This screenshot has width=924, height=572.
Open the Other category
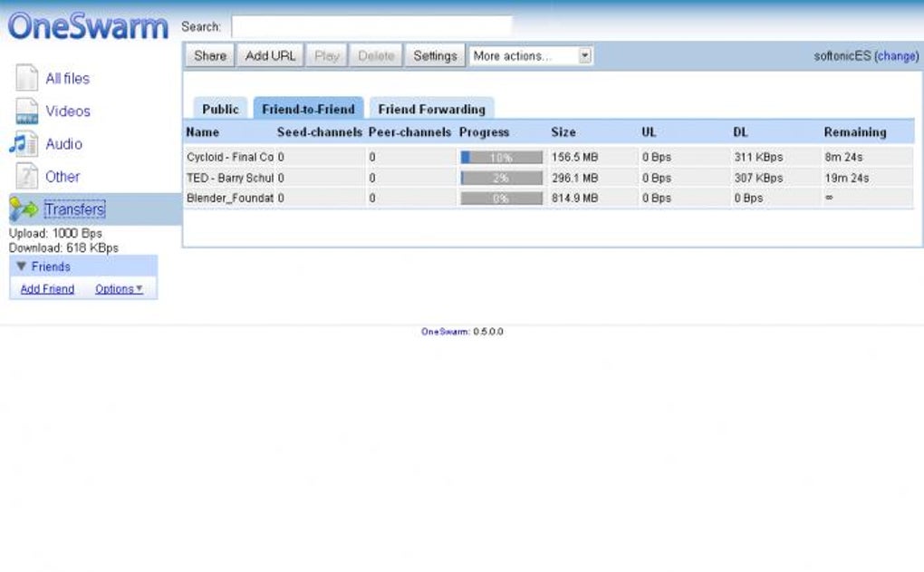coord(63,177)
